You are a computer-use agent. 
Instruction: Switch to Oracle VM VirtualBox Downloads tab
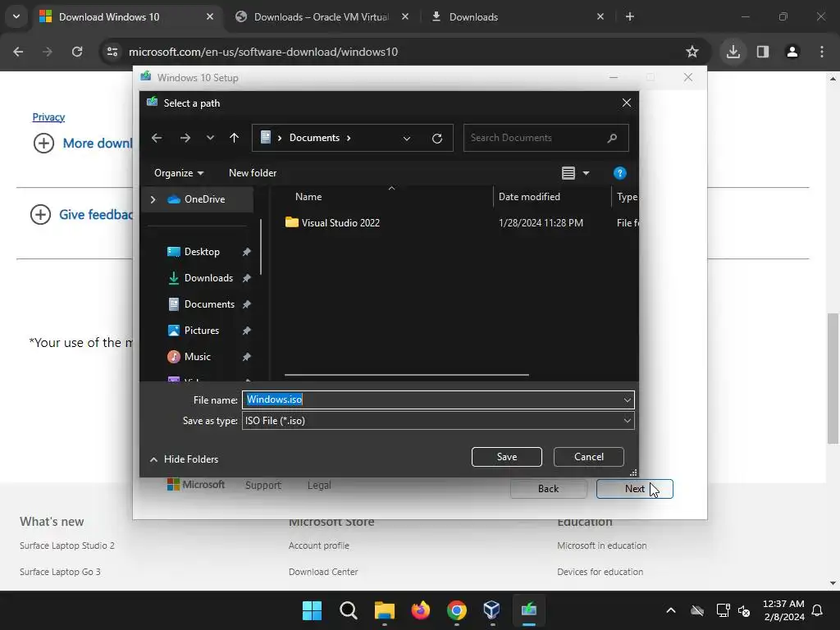[x=322, y=17]
